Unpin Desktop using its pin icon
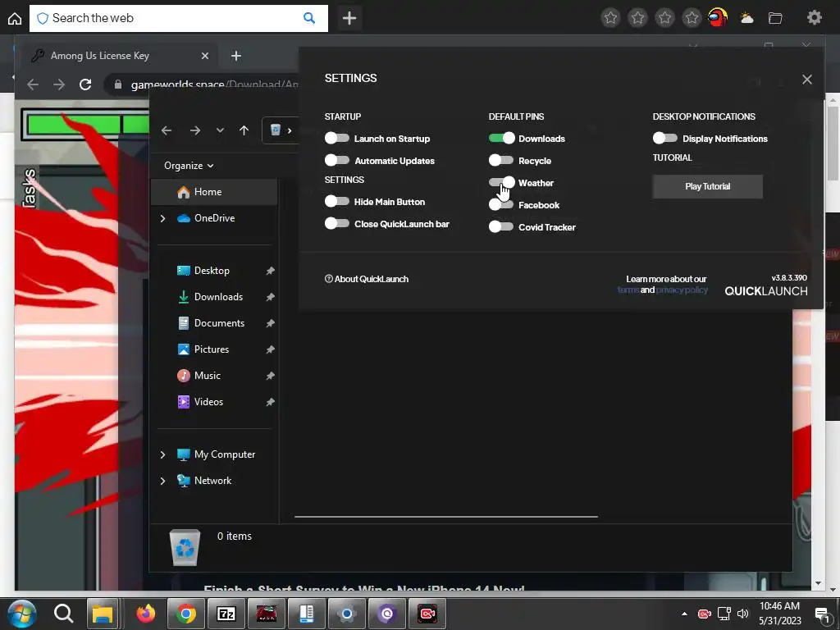Image resolution: width=840 pixels, height=630 pixels. click(270, 271)
